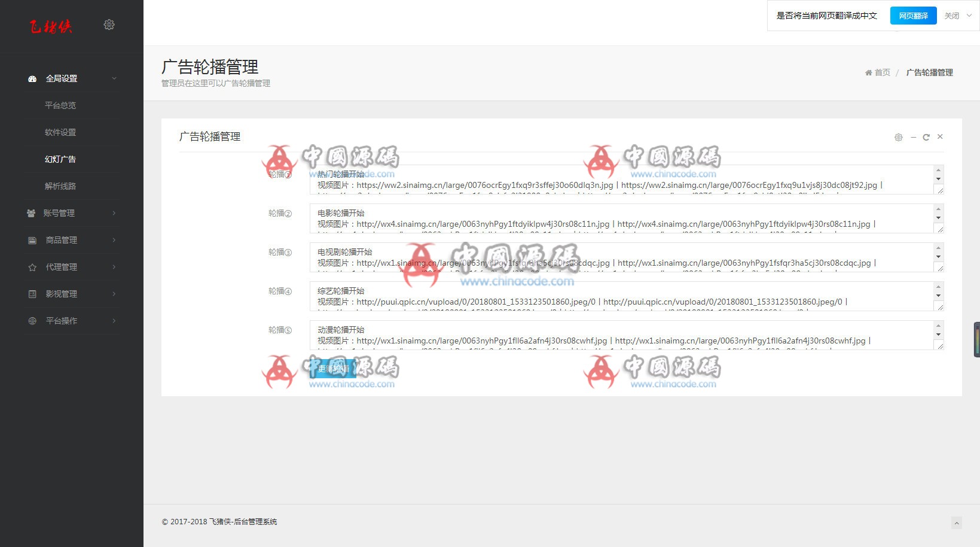Select the 幻灯广告 menu item
Image resolution: width=980 pixels, height=547 pixels.
61,159
